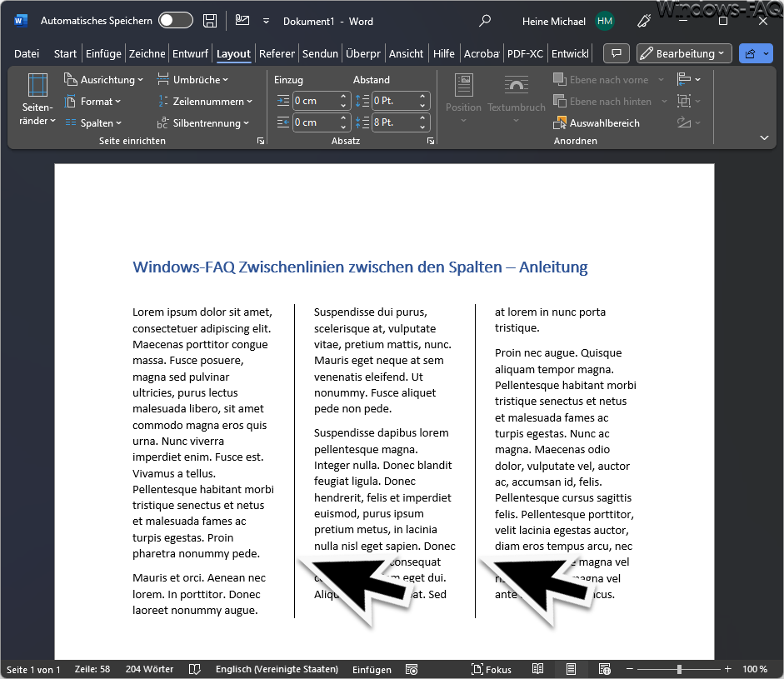Image resolution: width=784 pixels, height=679 pixels.
Task: Open the Bearbeitung mode dropdown
Action: pyautogui.click(x=684, y=53)
